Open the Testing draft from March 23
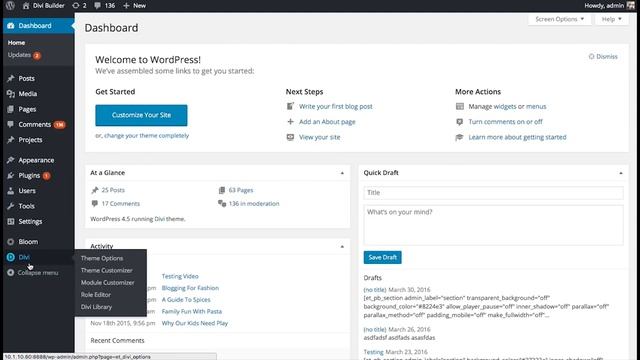 click(373, 352)
